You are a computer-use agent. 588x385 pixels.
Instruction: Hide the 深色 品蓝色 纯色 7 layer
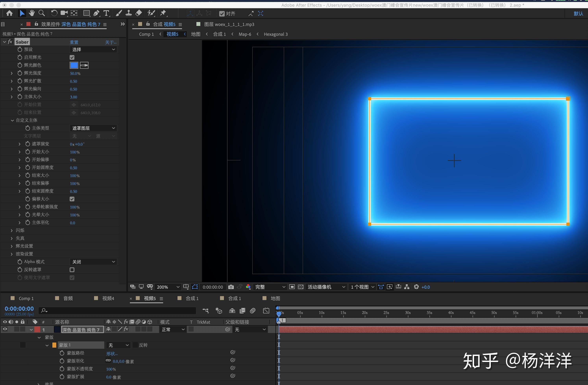click(x=5, y=329)
